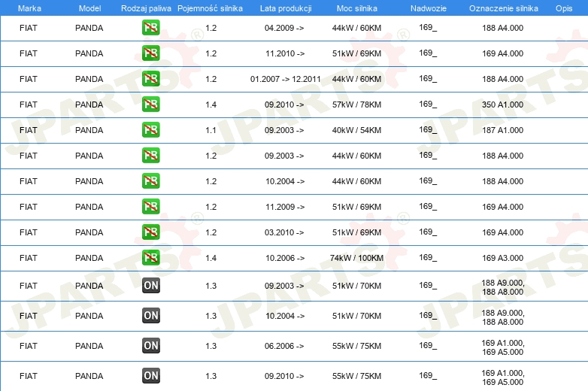This screenshot has width=588, height=391.
Task: Select the production date cell '01.2007 -> 12.2011'
Action: [x=286, y=79]
